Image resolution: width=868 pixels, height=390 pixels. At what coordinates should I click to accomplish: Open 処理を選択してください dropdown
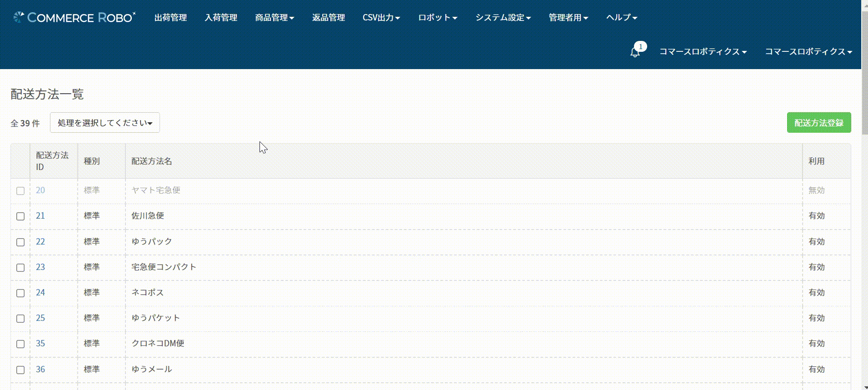105,123
